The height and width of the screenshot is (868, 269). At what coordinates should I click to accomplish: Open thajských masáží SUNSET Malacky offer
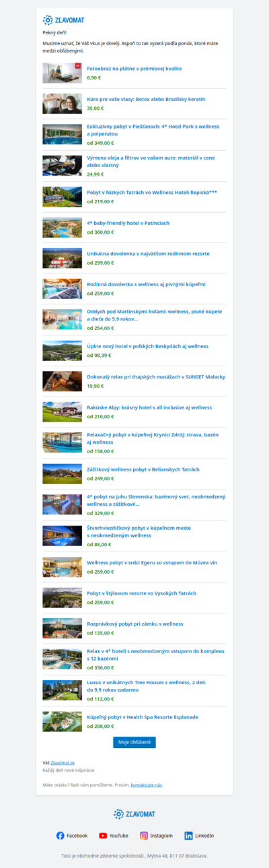pyautogui.click(x=156, y=377)
